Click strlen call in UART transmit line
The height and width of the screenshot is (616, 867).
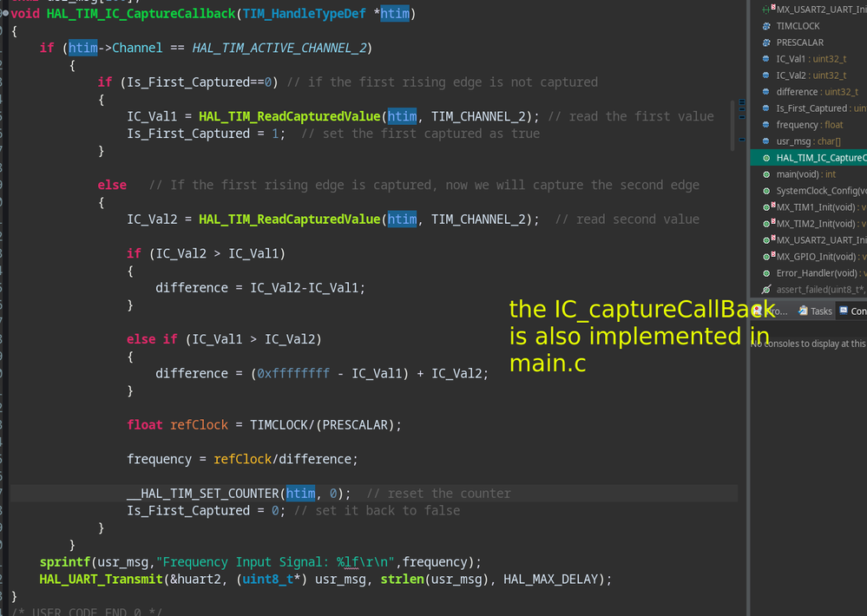(x=402, y=580)
